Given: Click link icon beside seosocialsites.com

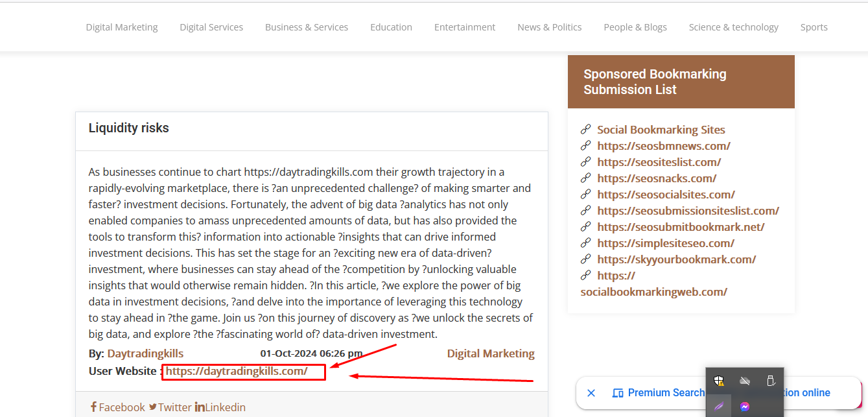Looking at the screenshot, I should (586, 194).
